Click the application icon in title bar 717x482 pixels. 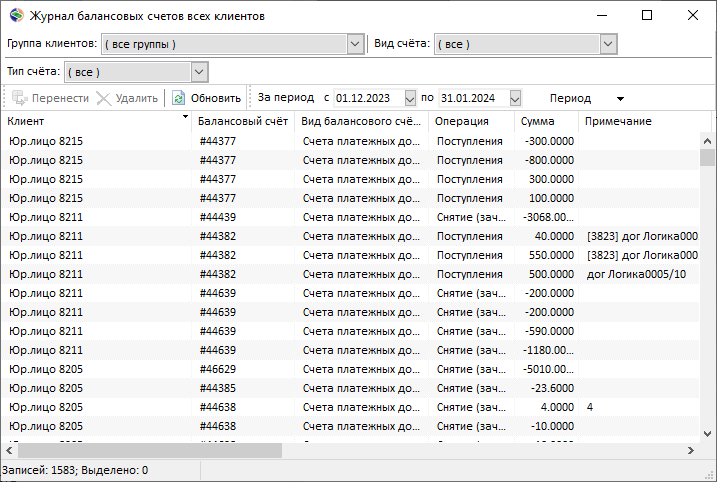16,15
